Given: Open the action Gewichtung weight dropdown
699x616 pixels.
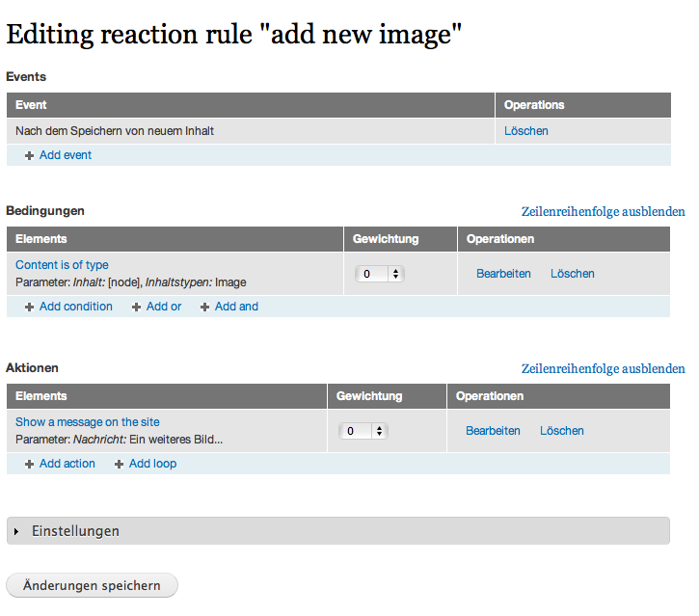Looking at the screenshot, I should tap(363, 431).
